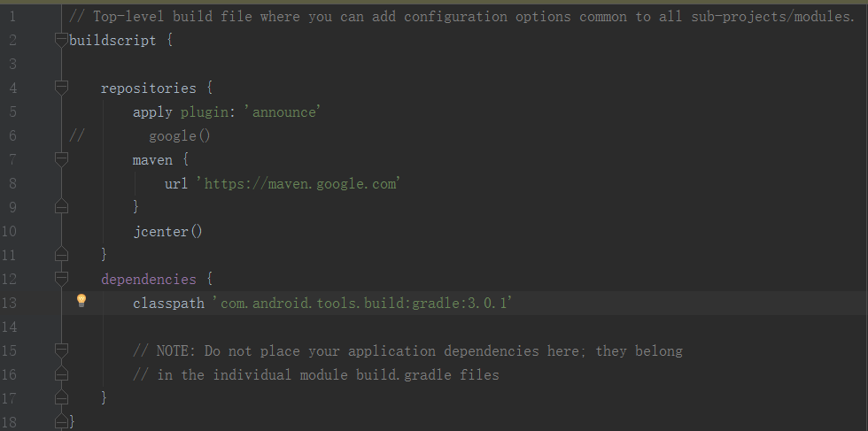Viewport: 868px width, 431px height.
Task: Click the fold-end marker on line 9
Action: (x=61, y=206)
